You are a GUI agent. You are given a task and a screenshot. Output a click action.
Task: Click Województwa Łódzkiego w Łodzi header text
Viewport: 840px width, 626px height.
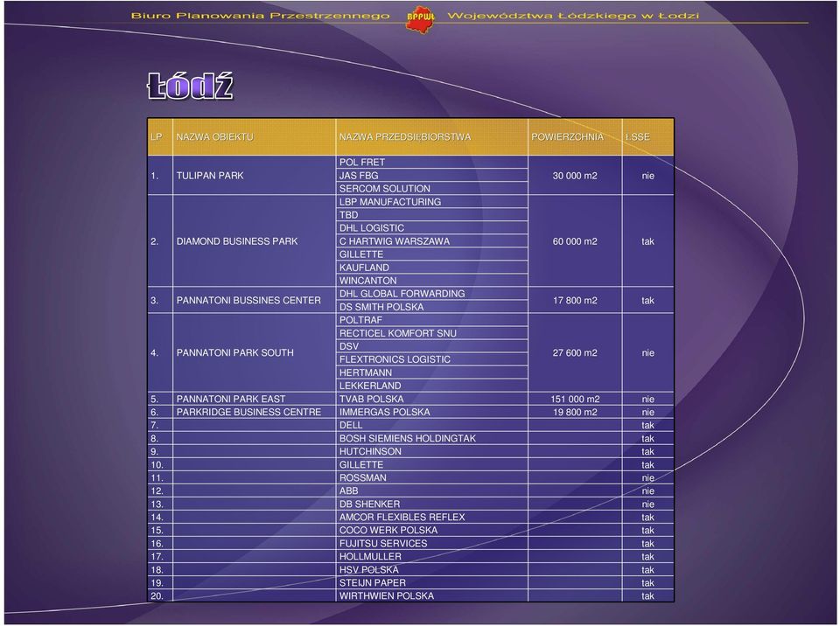click(573, 16)
